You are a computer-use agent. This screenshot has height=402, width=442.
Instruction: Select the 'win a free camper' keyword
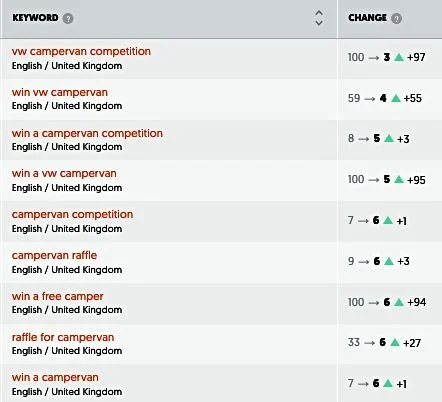[x=58, y=296]
